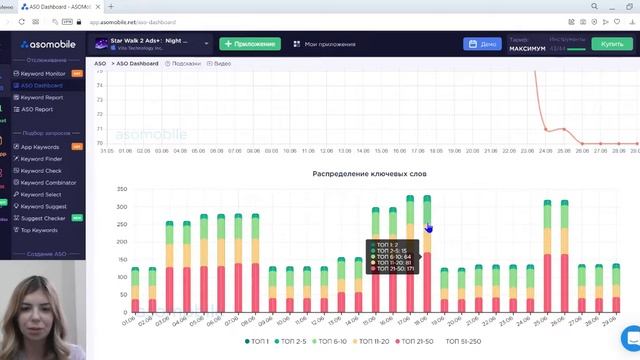The width and height of the screenshot is (640, 360).
Task: Toggle ТОП 11-20 series in chart legend
Action: coord(371,341)
